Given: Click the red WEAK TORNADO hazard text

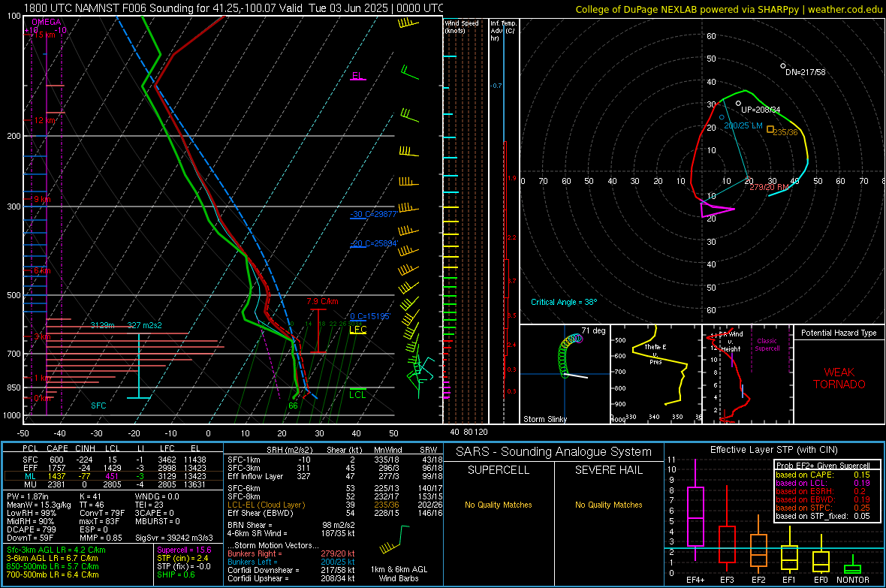Looking at the screenshot, I should point(839,378).
